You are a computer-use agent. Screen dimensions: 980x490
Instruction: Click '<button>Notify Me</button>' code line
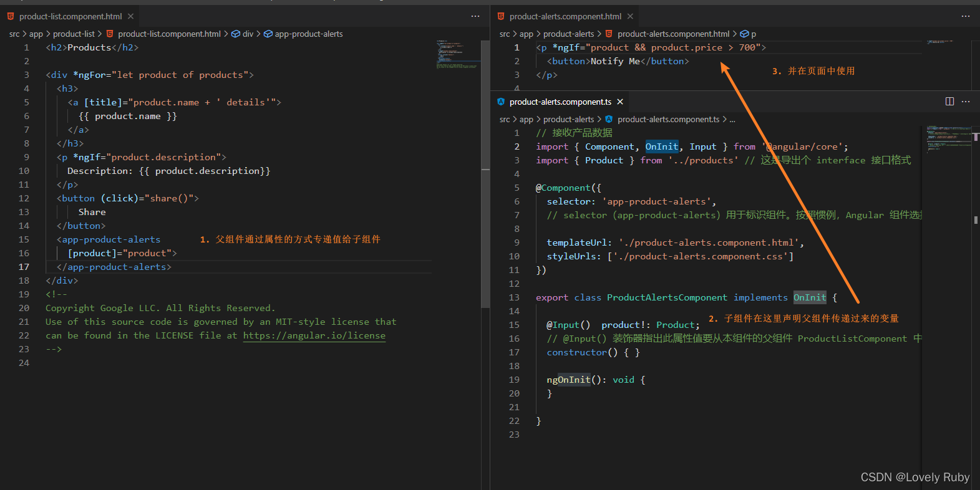(x=618, y=61)
